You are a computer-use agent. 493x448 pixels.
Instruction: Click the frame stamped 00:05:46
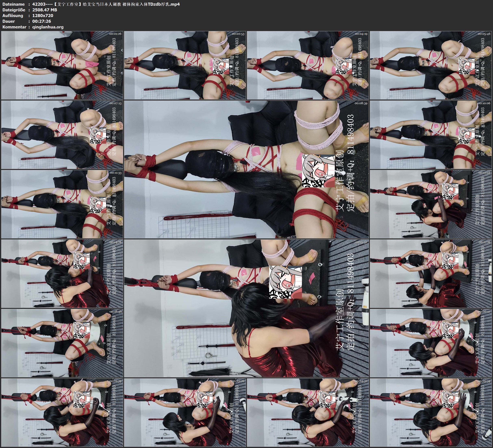(x=431, y=65)
